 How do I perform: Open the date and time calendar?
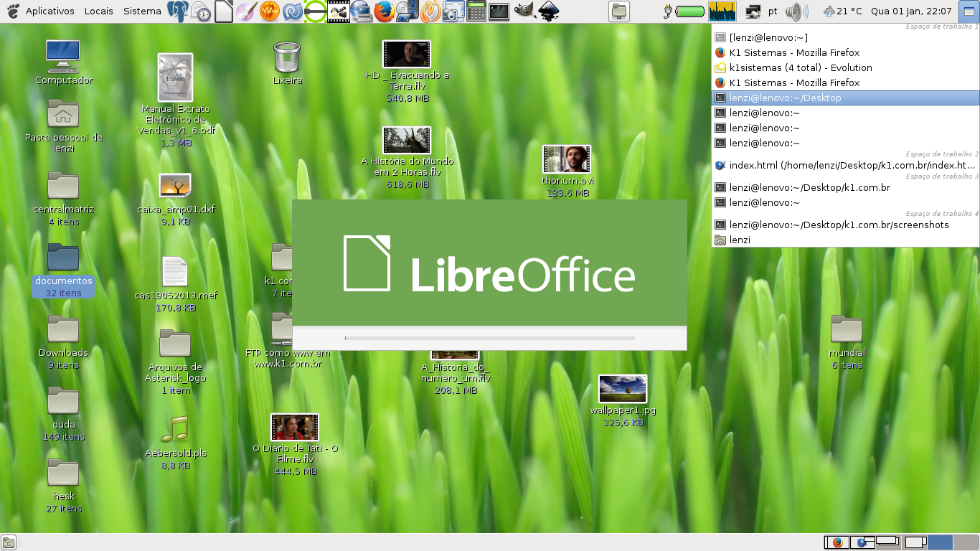tap(911, 11)
